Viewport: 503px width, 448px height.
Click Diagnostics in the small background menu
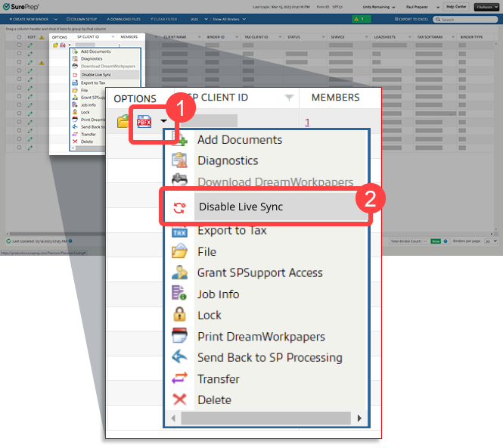pyautogui.click(x=92, y=59)
